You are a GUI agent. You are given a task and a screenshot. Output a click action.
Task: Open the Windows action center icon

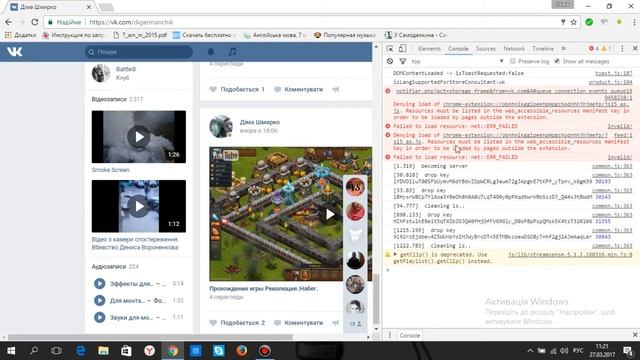(628, 351)
